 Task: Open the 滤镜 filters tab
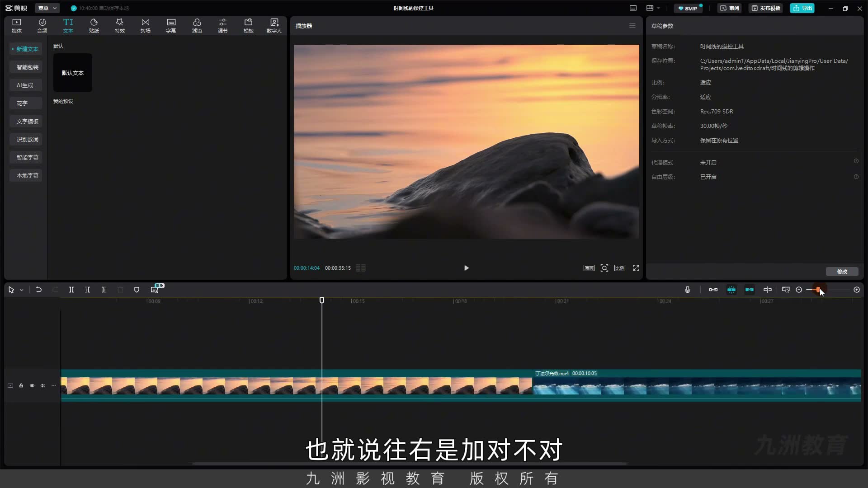pos(197,26)
